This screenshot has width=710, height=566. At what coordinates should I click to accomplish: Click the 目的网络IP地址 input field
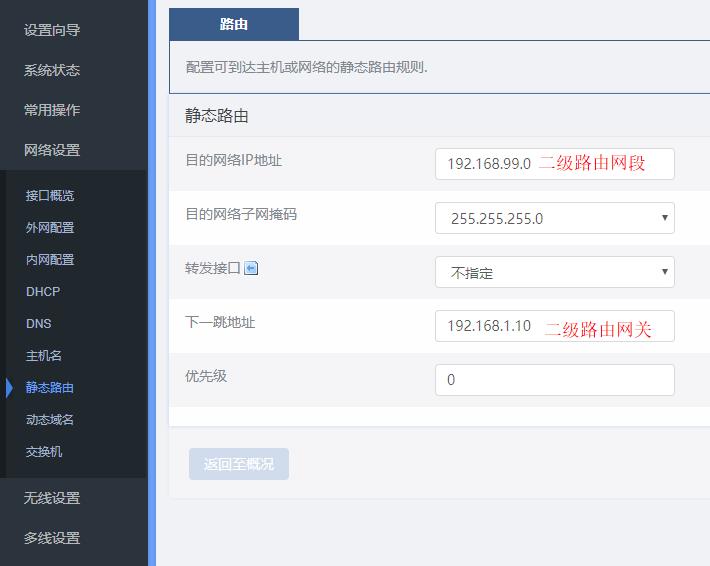point(555,164)
